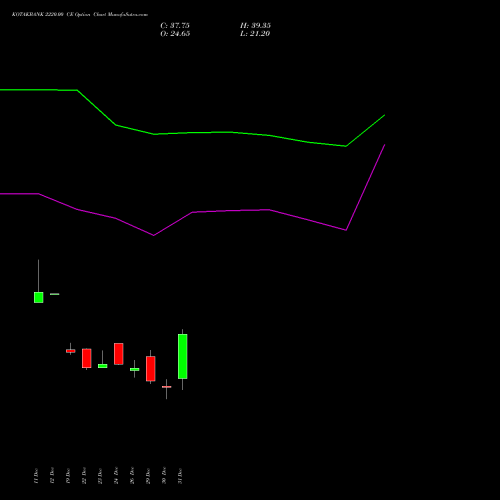Click the KOTAKBANK chart title text
The width and height of the screenshot is (500, 500).
tap(80, 15)
